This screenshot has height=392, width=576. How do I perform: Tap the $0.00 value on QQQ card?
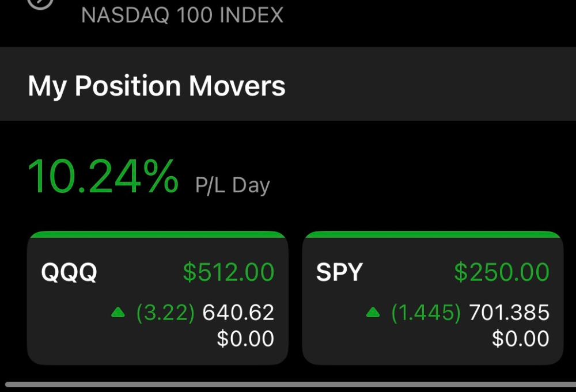coord(245,338)
